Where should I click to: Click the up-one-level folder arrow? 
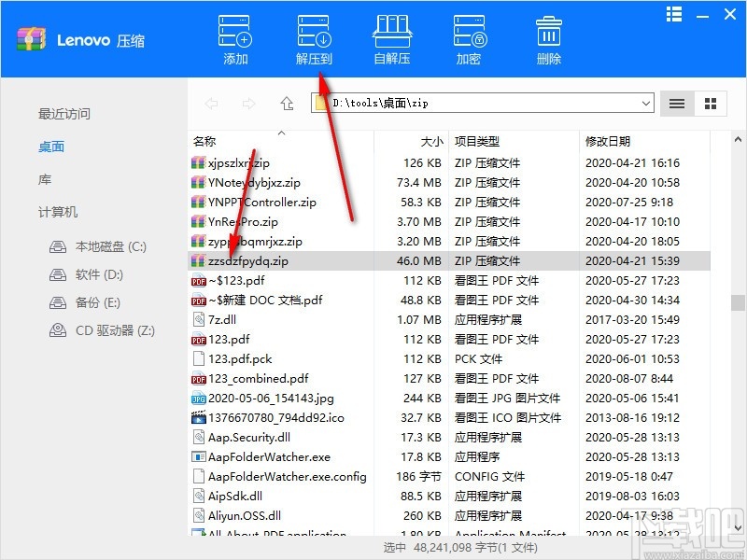288,104
